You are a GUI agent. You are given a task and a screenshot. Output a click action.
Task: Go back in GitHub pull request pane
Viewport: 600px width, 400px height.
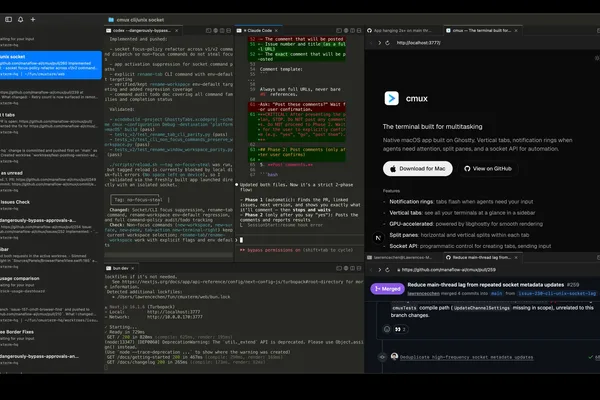pos(371,270)
